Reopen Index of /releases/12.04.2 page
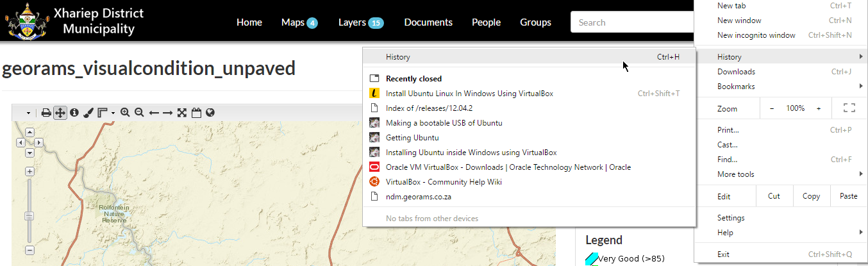 point(529,108)
